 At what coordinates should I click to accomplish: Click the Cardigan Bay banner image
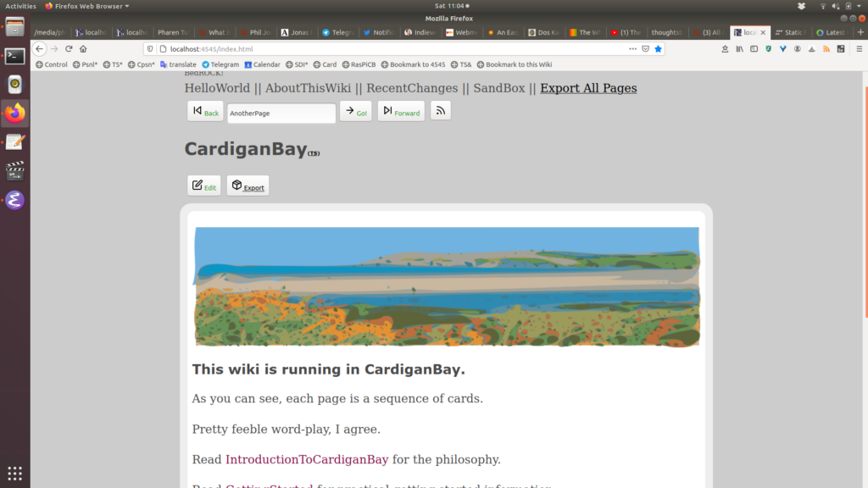point(446,286)
